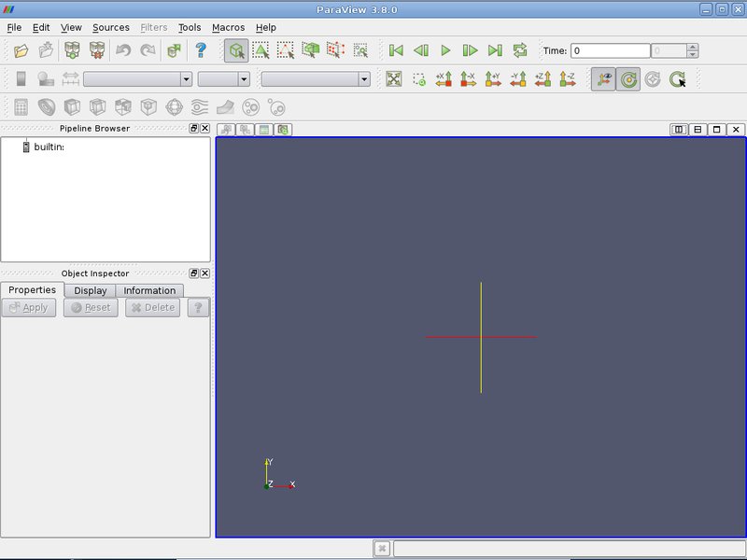The height and width of the screenshot is (560, 747).
Task: Play the animation
Action: coord(445,50)
